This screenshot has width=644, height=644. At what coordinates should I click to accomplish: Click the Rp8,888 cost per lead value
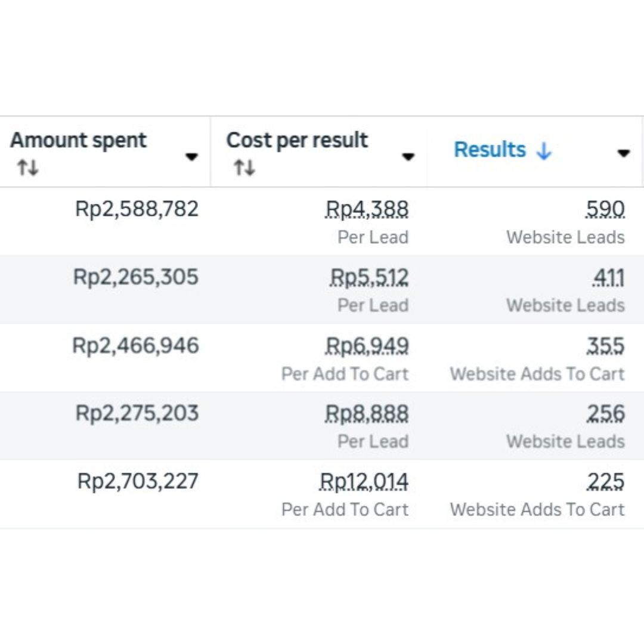click(x=367, y=413)
